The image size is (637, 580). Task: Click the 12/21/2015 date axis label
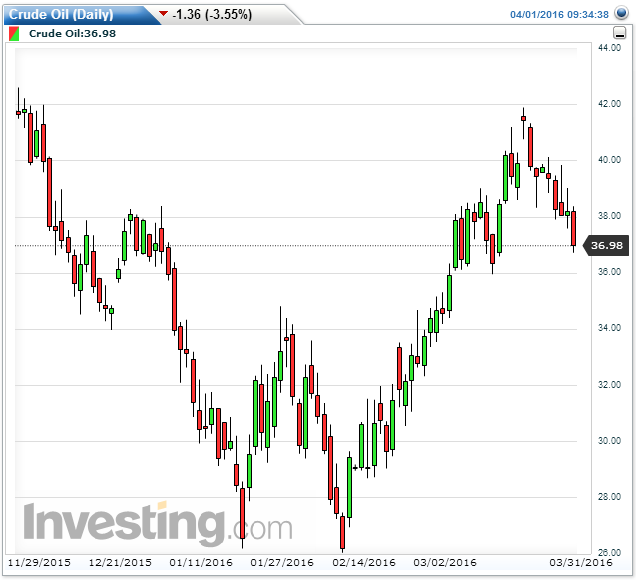(x=121, y=562)
